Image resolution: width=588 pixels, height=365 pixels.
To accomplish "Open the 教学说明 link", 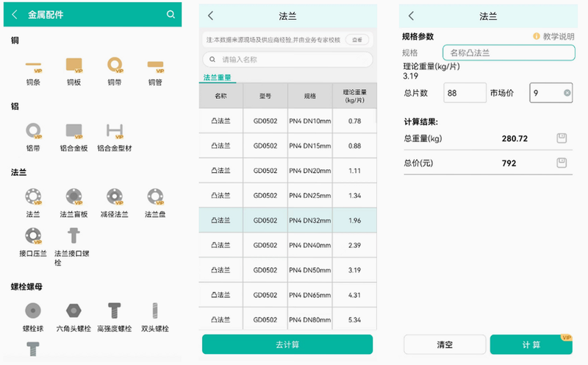I will pyautogui.click(x=559, y=36).
